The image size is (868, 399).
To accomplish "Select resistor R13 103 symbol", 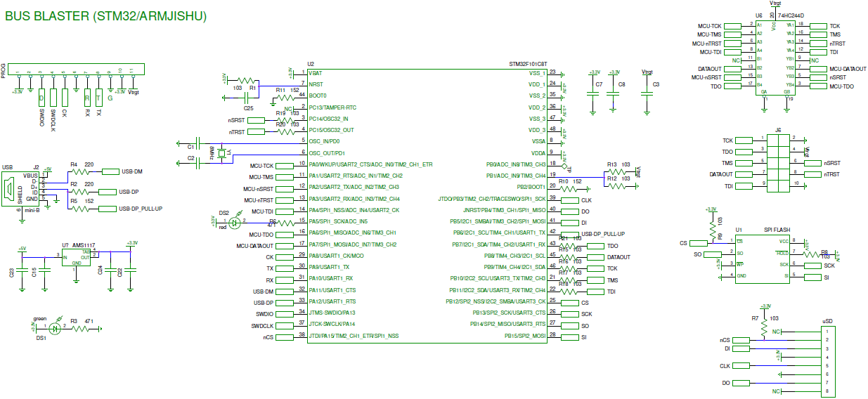I will coord(616,171).
